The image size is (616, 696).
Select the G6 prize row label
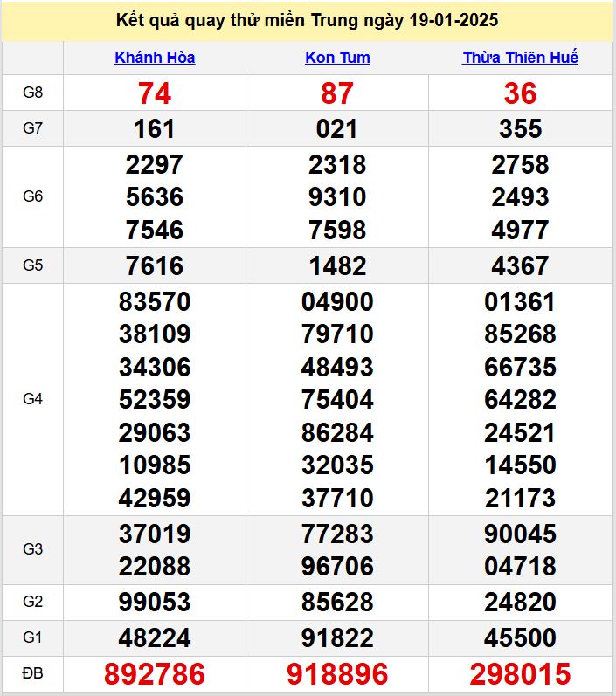click(32, 196)
